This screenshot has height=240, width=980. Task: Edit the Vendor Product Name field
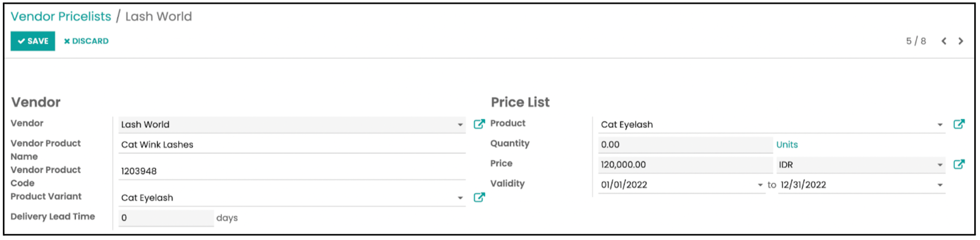[x=292, y=145]
